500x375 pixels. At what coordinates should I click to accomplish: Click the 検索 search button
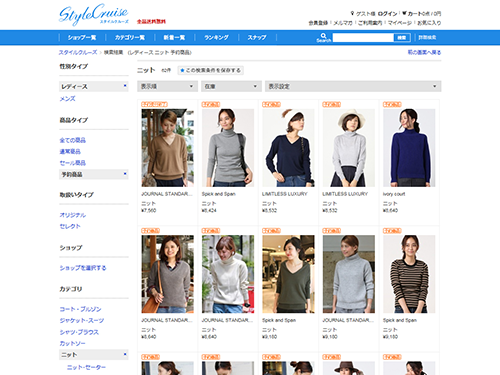[402, 38]
